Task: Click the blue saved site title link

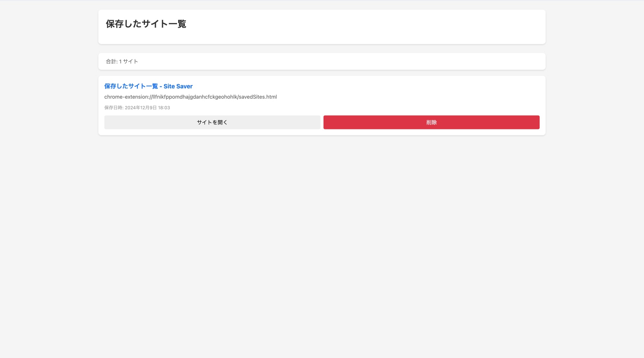Action: point(148,86)
